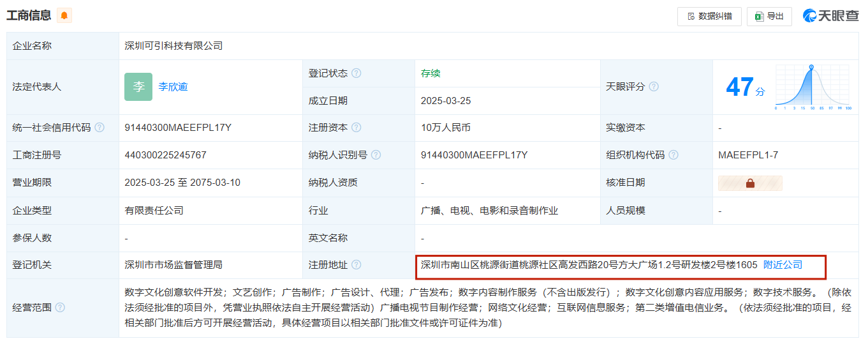868x355 pixels.
Task: Open legal representative 李欣逾 link
Action: click(173, 87)
